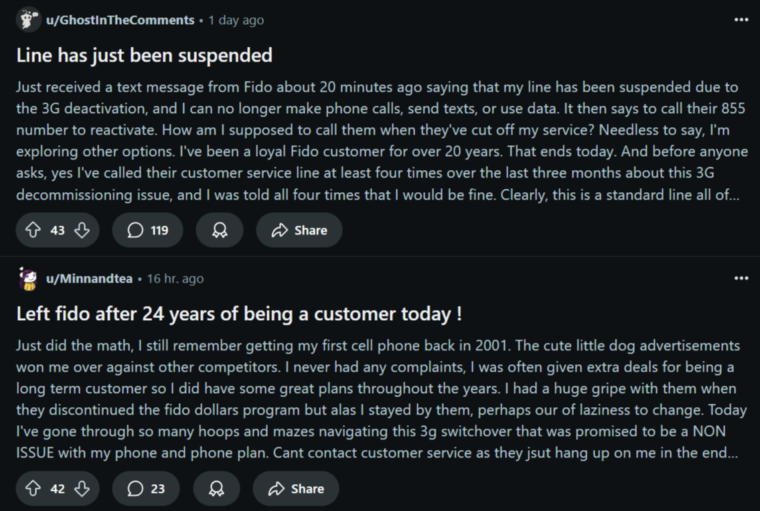This screenshot has width=760, height=511.
Task: Open 'Left fido after 24 years of being a customer' post
Action: tap(239, 314)
